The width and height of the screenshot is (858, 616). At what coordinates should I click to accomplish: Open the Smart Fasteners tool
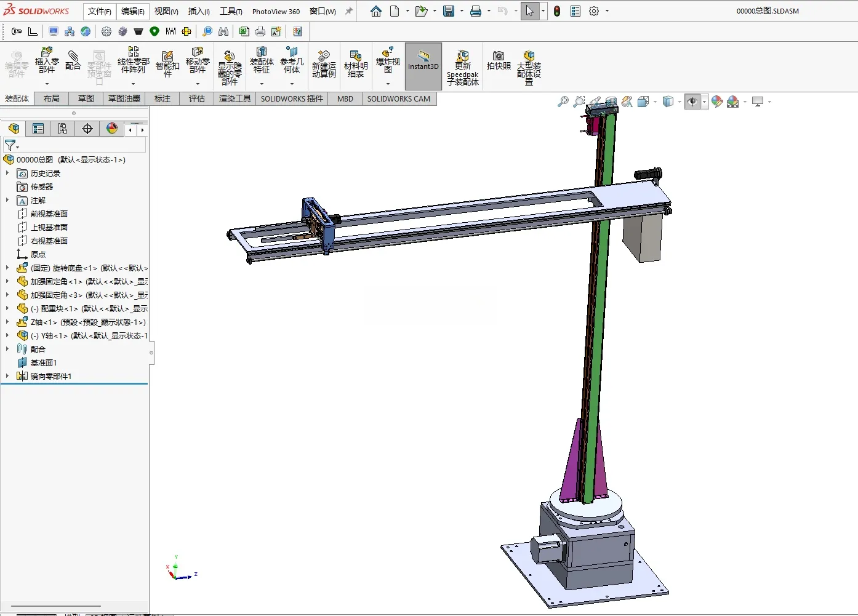pos(167,64)
